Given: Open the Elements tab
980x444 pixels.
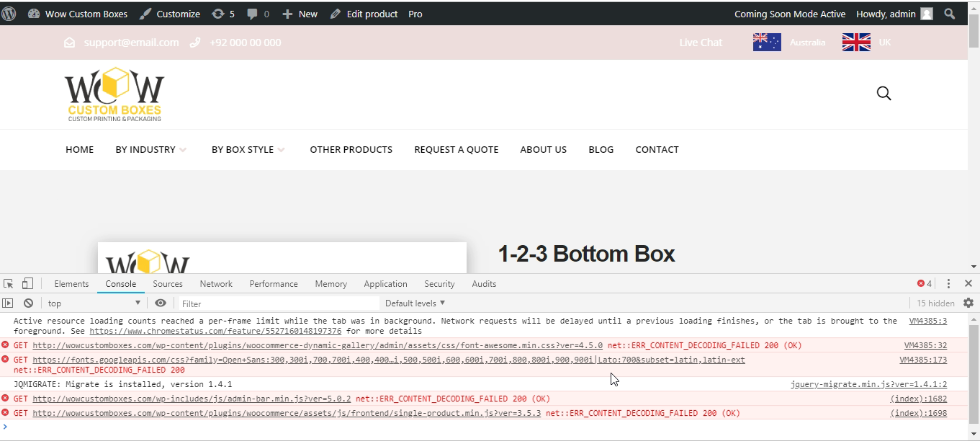Looking at the screenshot, I should [x=71, y=284].
